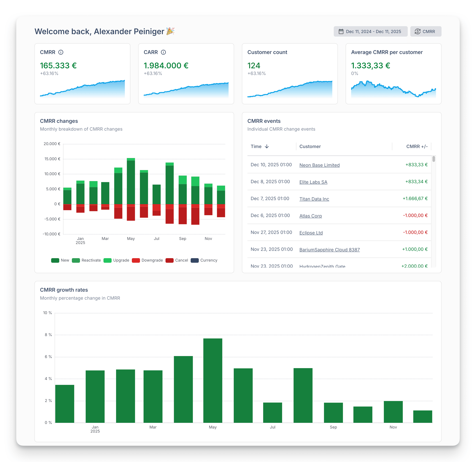This screenshot has width=476, height=462.
Task: Click the CARR info icon
Action: 163,52
